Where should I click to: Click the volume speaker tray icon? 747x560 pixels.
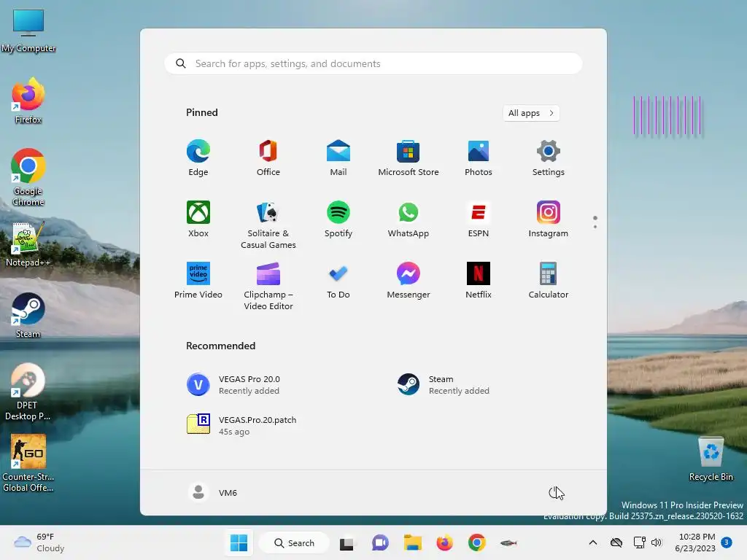click(x=657, y=542)
